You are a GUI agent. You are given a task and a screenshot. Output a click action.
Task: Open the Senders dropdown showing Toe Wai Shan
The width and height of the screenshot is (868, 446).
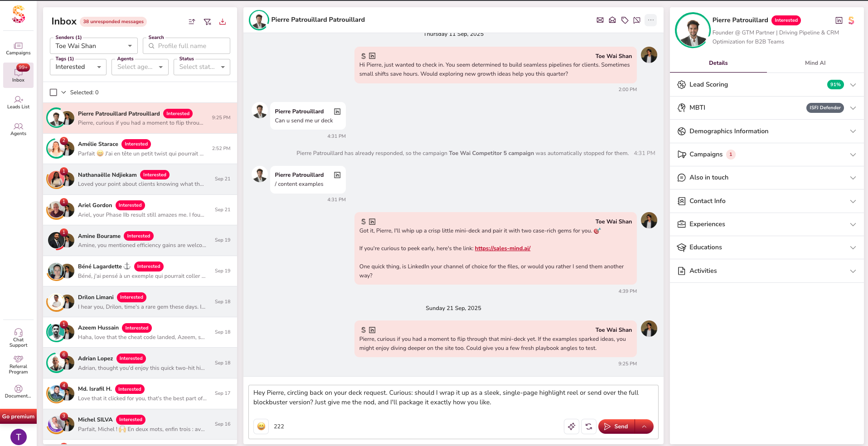[94, 46]
